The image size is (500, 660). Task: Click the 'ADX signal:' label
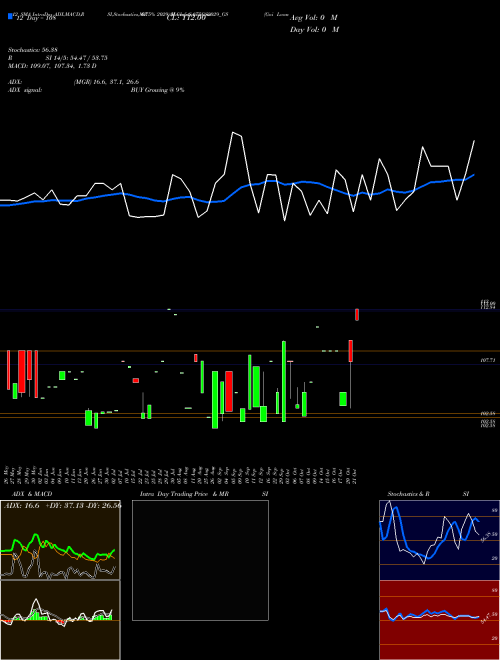(25, 90)
